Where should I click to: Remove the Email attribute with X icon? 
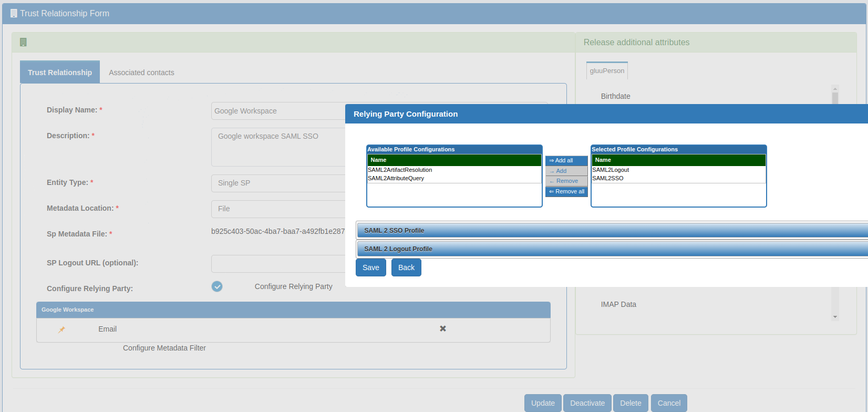443,328
